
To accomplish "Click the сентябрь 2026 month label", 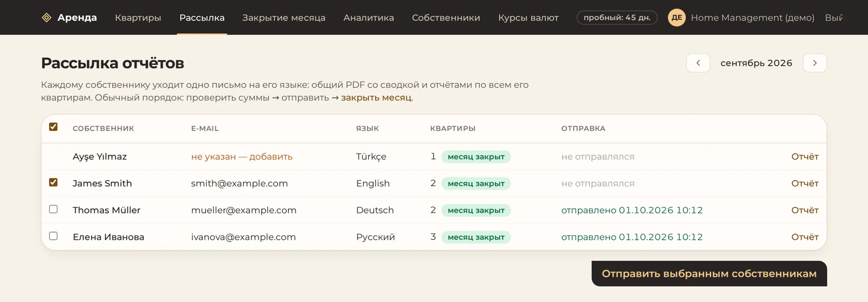I will [756, 63].
